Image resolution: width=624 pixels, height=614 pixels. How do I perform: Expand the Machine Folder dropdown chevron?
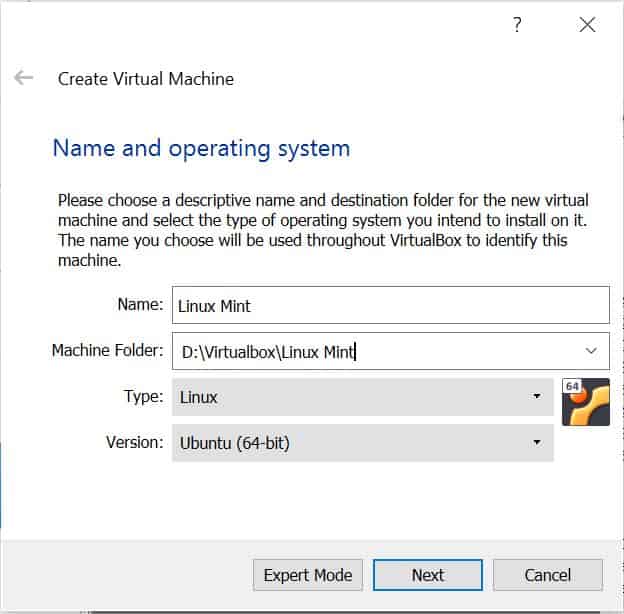click(590, 351)
